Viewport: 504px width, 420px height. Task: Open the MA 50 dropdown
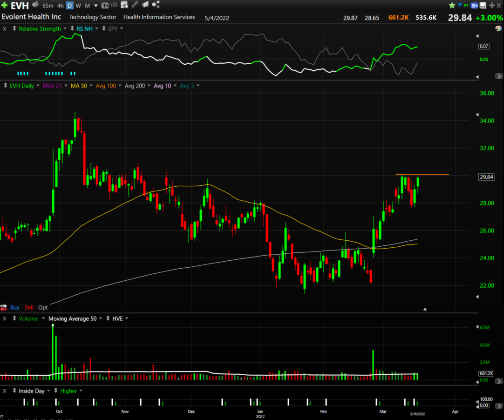tap(91, 86)
